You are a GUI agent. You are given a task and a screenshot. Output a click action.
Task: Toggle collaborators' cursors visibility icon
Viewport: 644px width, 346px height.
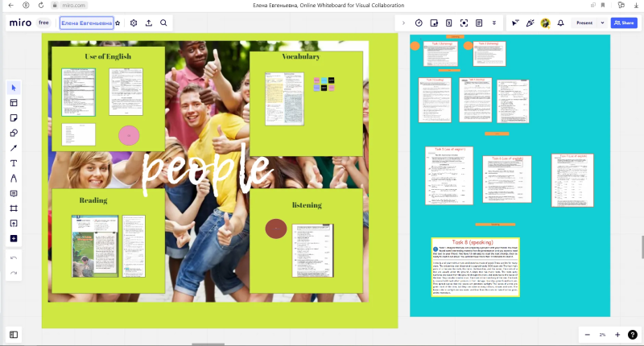pyautogui.click(x=515, y=23)
